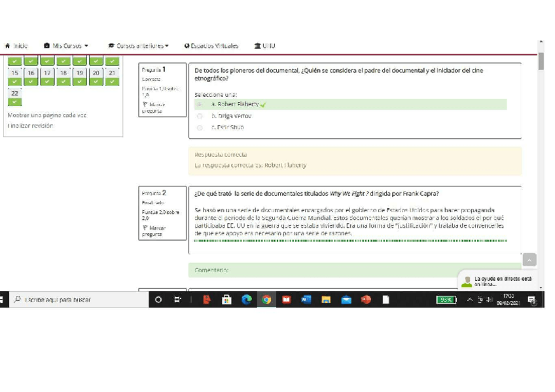Open the UTIU menu item
The width and height of the screenshot is (555, 392).
(265, 46)
